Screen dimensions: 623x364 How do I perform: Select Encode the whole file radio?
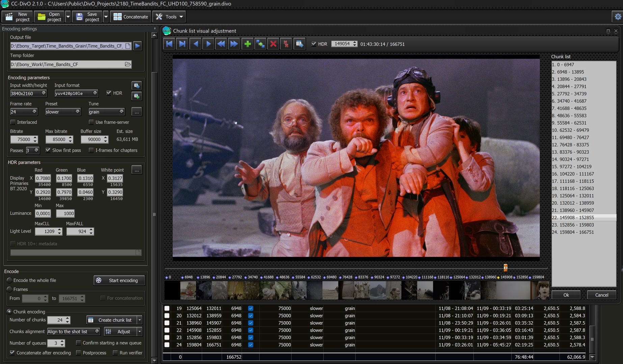pyautogui.click(x=9, y=280)
